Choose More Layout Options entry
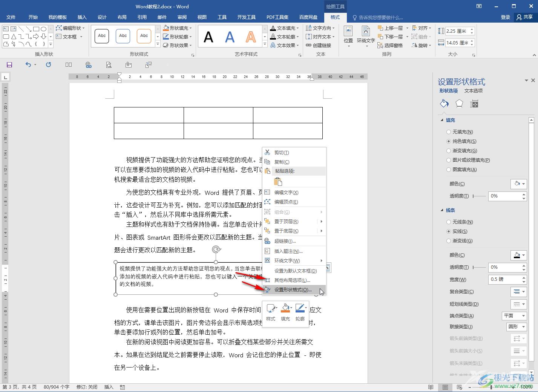 click(294, 280)
